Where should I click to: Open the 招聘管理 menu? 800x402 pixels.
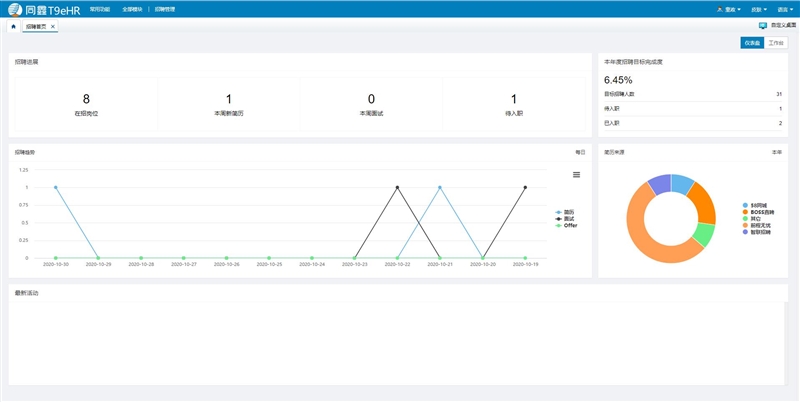coord(165,8)
